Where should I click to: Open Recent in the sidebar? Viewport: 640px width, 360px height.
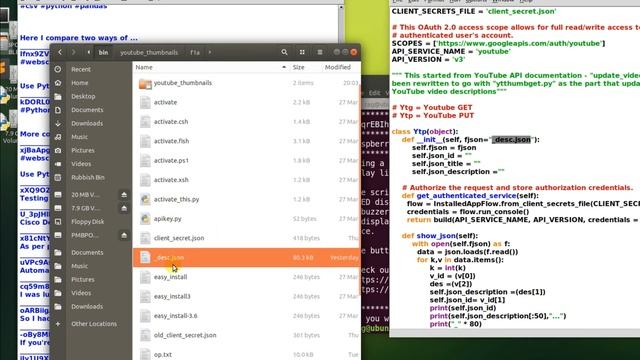(x=81, y=69)
